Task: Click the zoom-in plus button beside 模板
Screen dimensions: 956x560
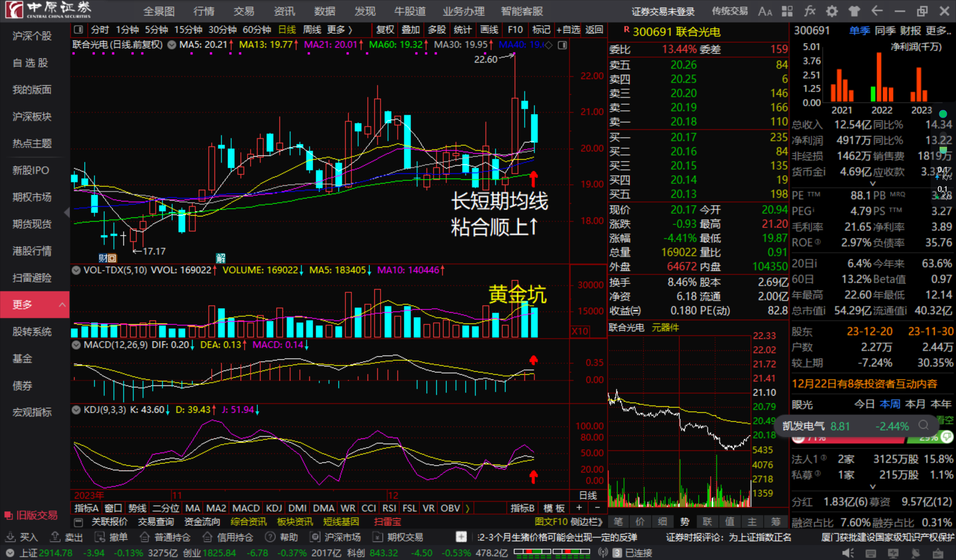Action: 579,508
